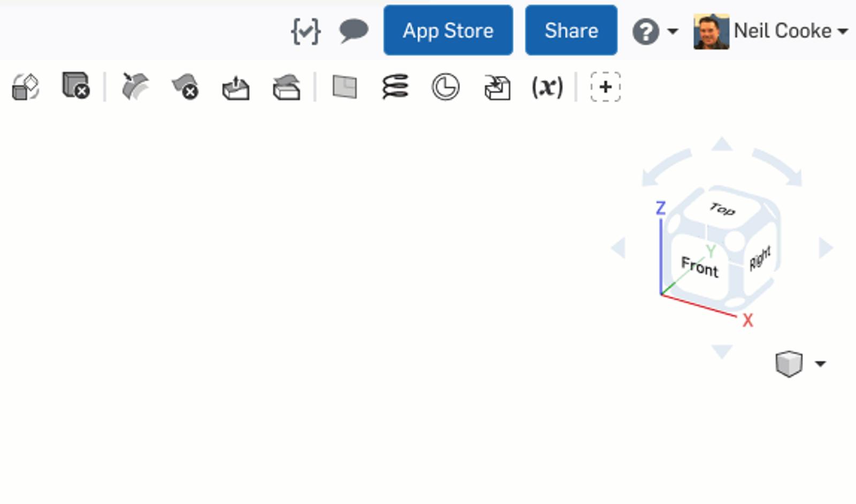Select the Replace face tool
Viewport: 856px width, 504px height.
click(x=287, y=87)
